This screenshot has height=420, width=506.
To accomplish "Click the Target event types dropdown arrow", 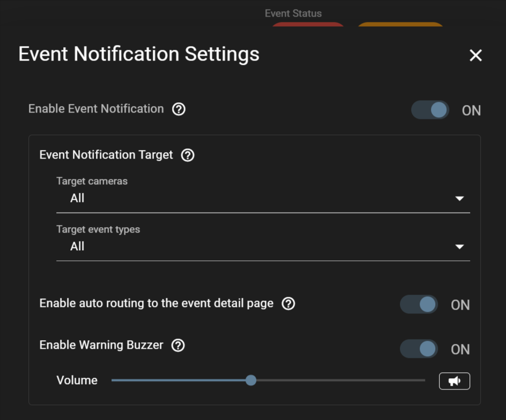I will (x=459, y=247).
